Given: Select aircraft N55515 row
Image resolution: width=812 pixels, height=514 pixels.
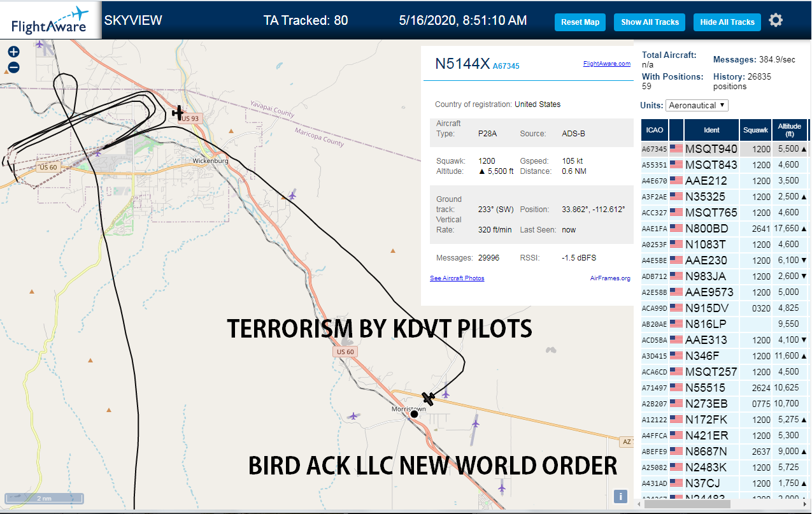Looking at the screenshot, I should click(725, 388).
